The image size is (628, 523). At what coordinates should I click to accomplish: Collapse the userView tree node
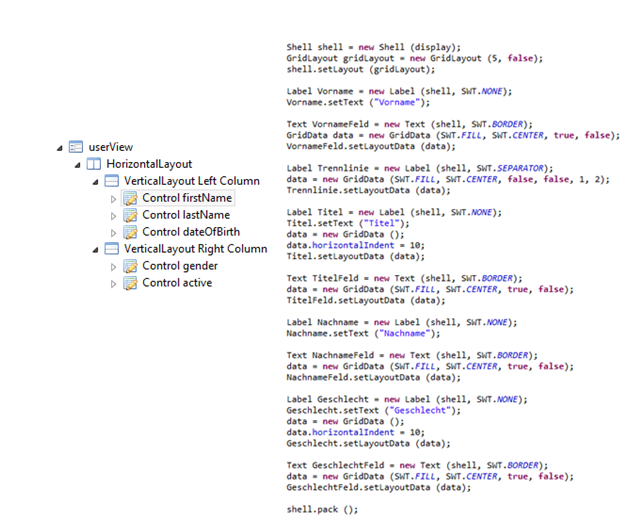60,148
